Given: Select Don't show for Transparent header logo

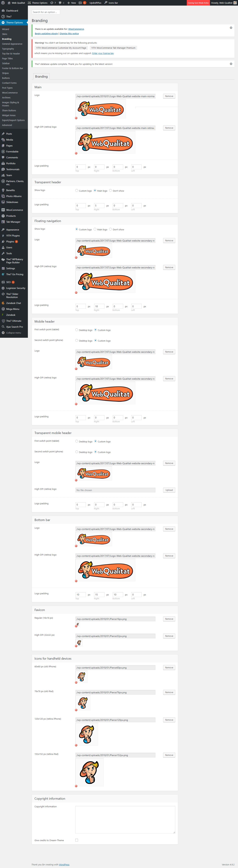Looking at the screenshot, I should click(110, 190).
